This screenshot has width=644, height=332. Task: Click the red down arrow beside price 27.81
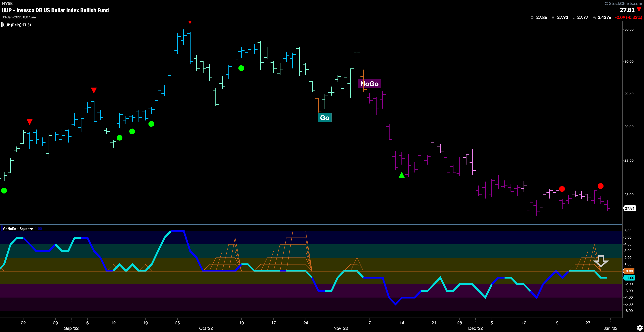click(x=639, y=10)
